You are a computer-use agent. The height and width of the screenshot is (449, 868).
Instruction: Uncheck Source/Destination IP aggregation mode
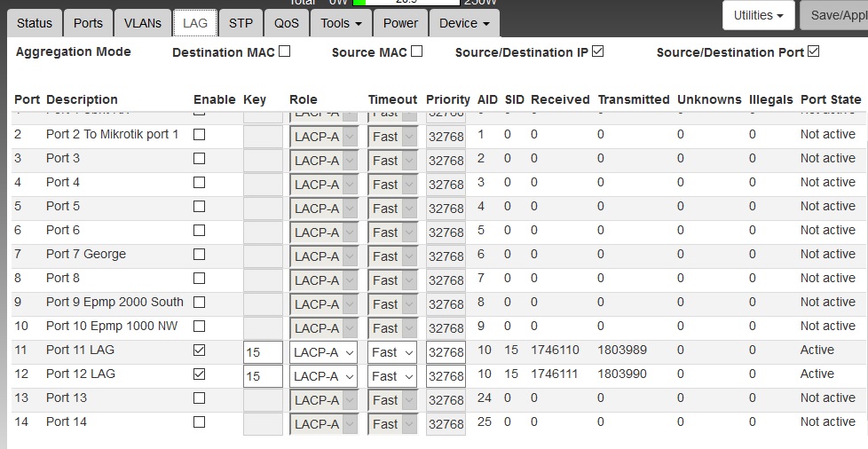point(598,51)
